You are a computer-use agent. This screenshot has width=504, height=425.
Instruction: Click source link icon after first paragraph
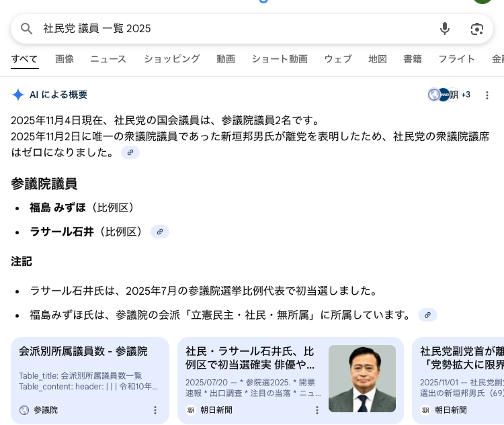tap(130, 152)
